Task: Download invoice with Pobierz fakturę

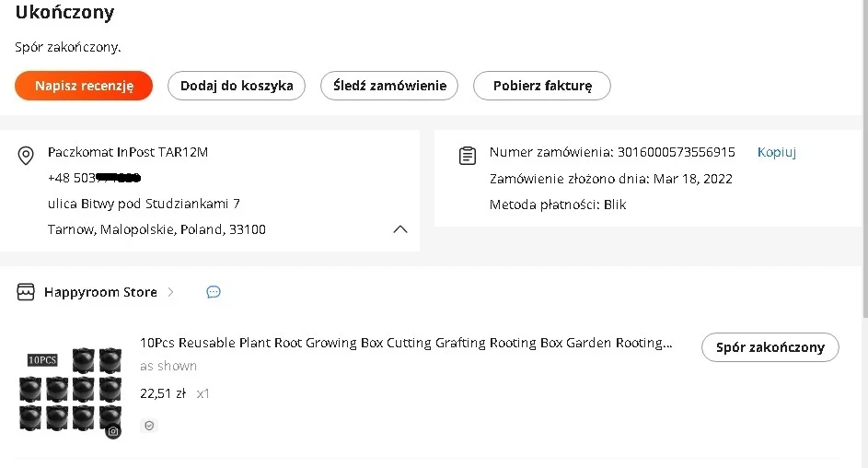Action: pos(541,86)
